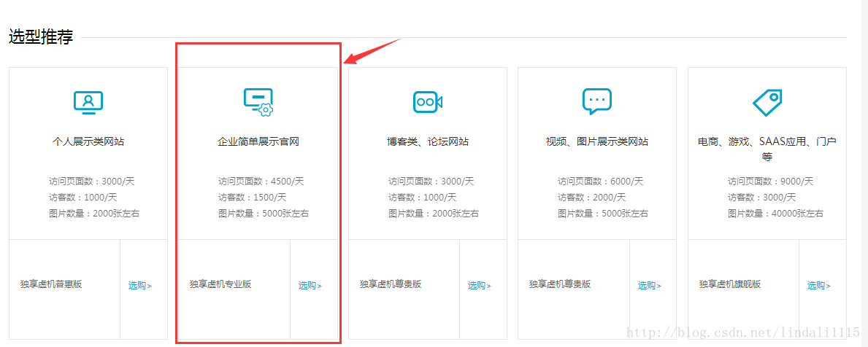Click 图片数量:40000张左右 text
Screen dimensions: 868x347
[775, 214]
